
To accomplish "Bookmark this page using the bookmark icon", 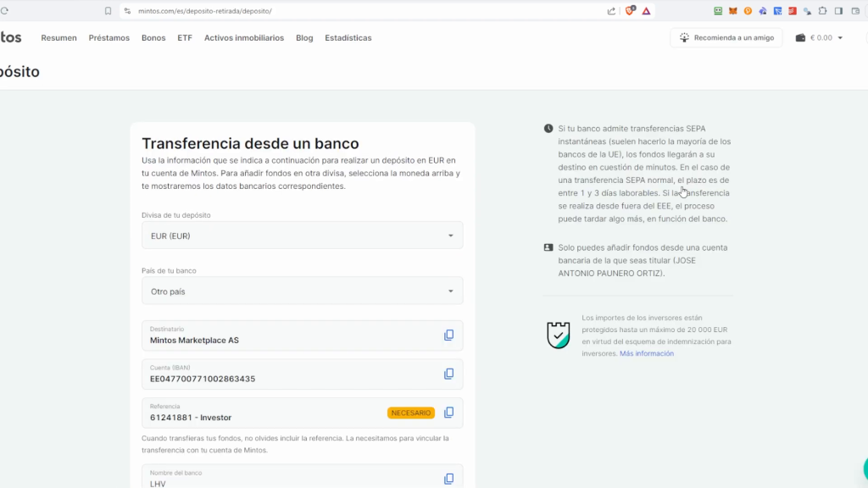I will pos(108,11).
